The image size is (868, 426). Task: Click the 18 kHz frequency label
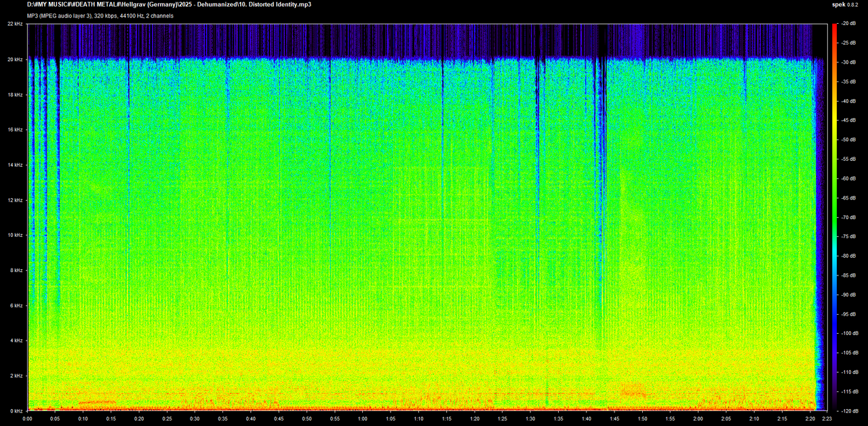[x=15, y=94]
